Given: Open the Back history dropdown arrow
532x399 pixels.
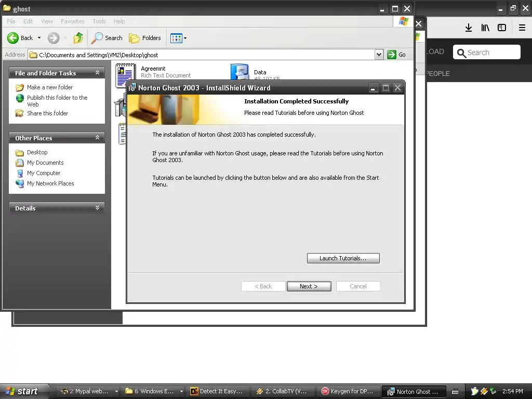Looking at the screenshot, I should pos(39,38).
